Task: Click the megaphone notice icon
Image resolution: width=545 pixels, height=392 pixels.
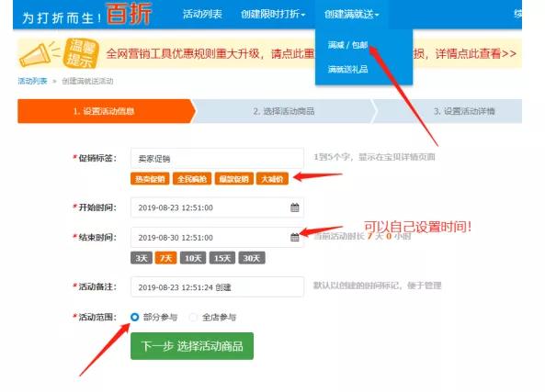Action: [x=38, y=54]
